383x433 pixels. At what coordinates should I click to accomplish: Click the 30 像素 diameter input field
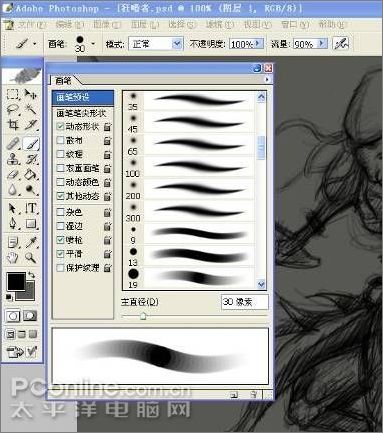pos(245,302)
